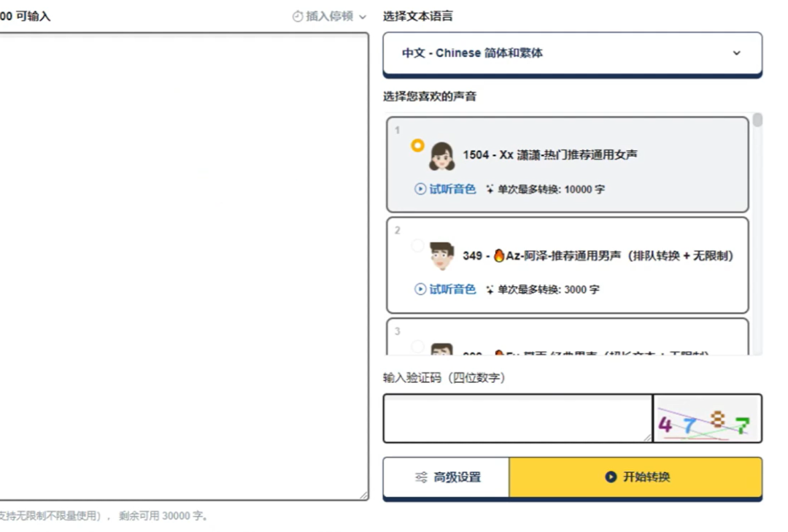788x532 pixels.
Task: Click the play icon on 开始转换
Action: point(611,477)
